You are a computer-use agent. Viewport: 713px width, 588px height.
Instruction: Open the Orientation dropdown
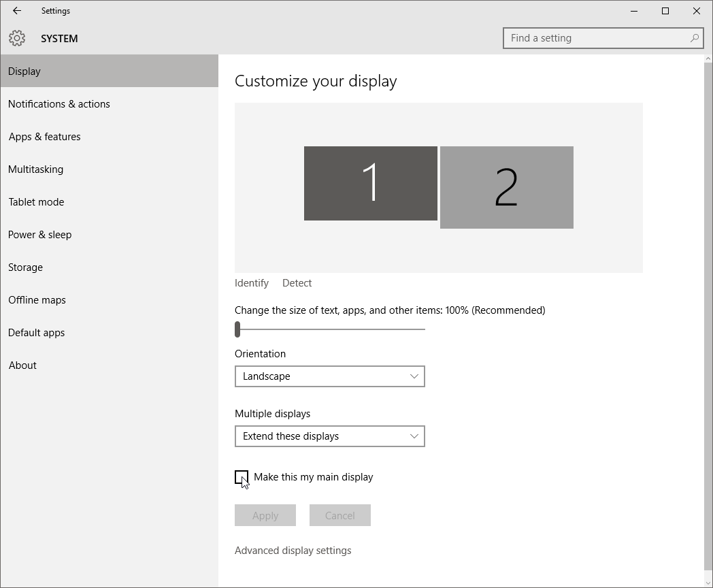330,376
